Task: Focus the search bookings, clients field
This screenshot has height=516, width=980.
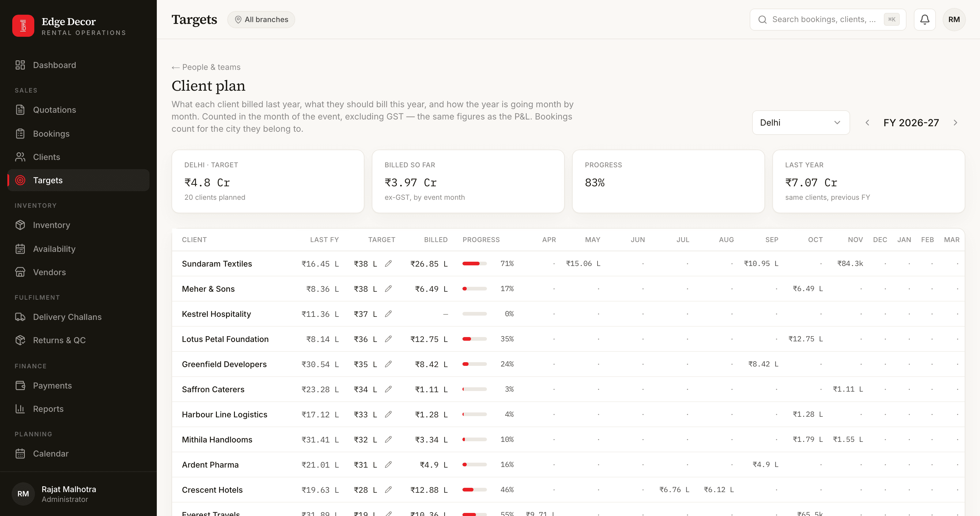Action: coord(827,19)
